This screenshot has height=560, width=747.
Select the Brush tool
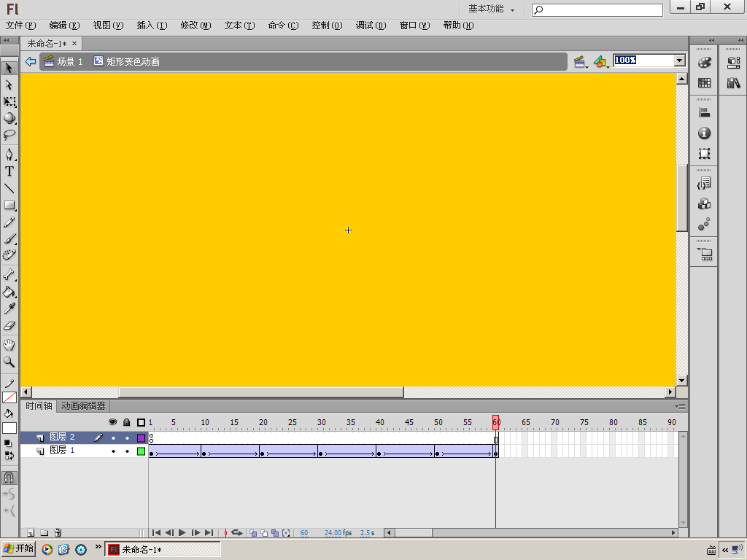[9, 239]
